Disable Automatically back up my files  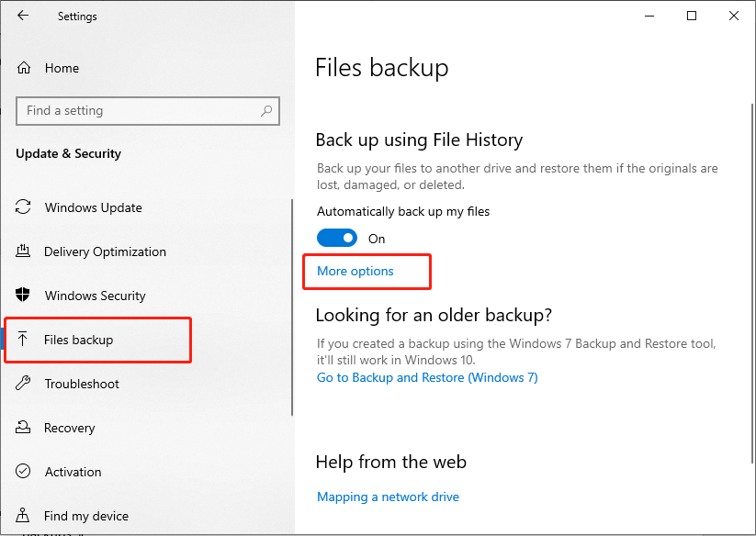(337, 237)
